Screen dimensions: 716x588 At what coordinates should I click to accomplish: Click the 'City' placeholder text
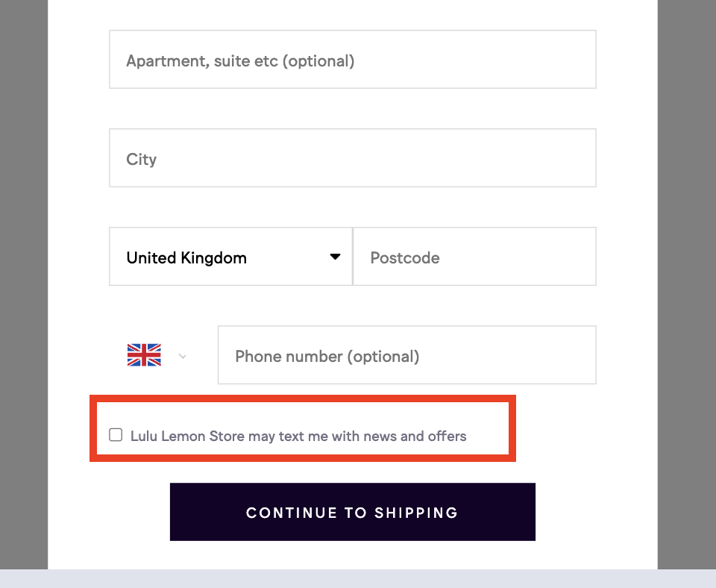coord(142,159)
